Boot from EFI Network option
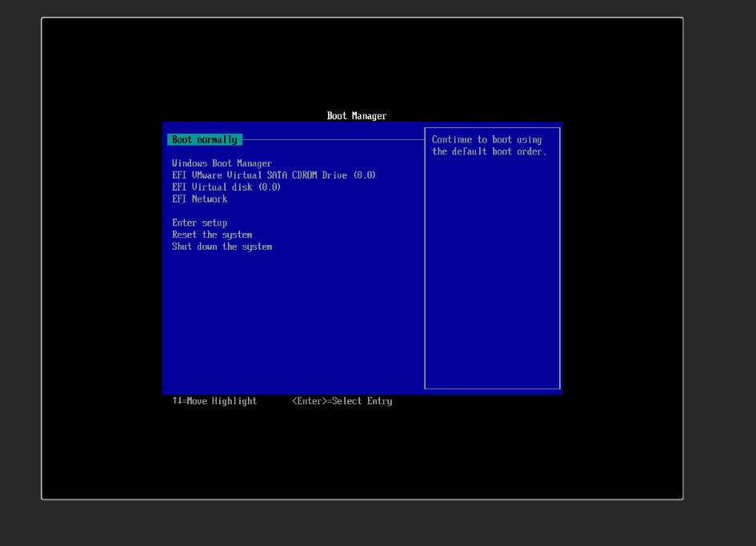The width and height of the screenshot is (756, 546). click(x=199, y=199)
